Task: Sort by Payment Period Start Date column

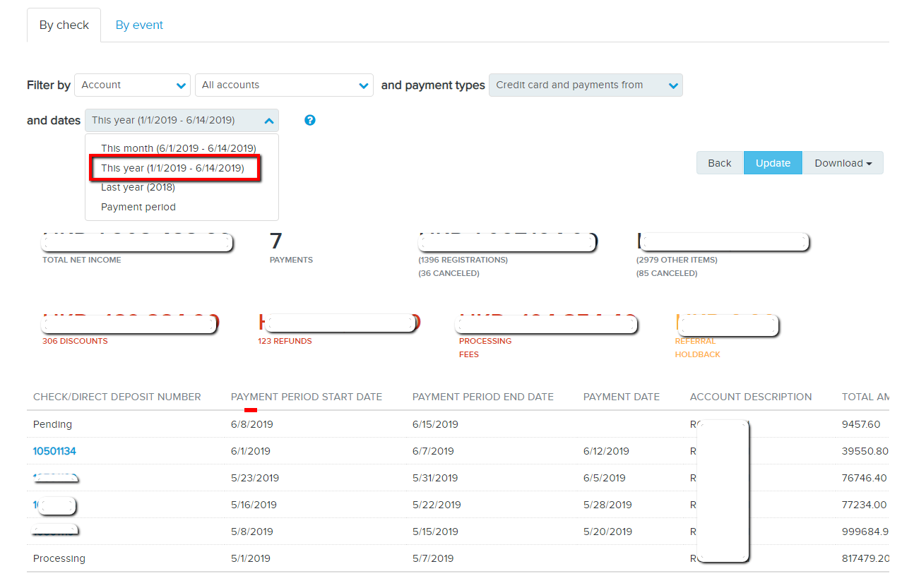Action: (x=306, y=397)
